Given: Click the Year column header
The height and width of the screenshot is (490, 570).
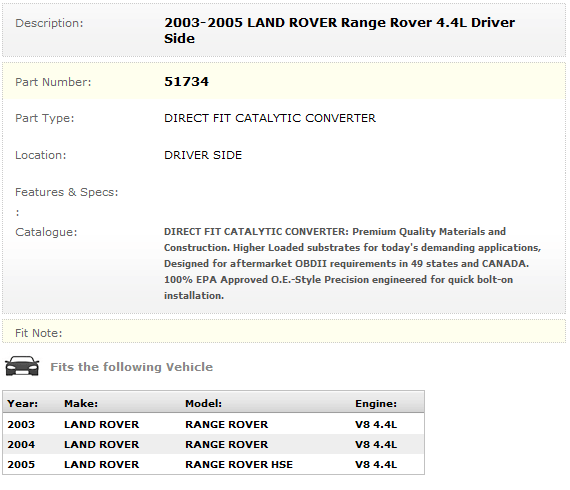Looking at the screenshot, I should [x=23, y=403].
